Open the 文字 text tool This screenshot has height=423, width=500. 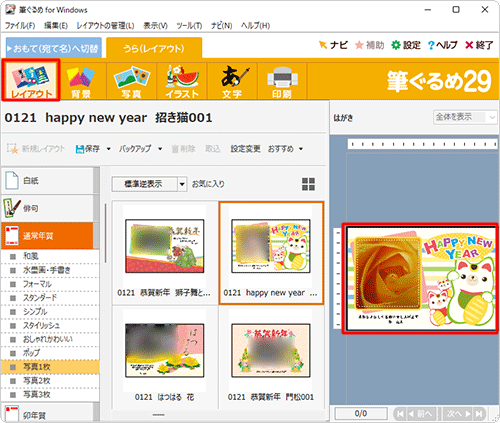pos(232,81)
